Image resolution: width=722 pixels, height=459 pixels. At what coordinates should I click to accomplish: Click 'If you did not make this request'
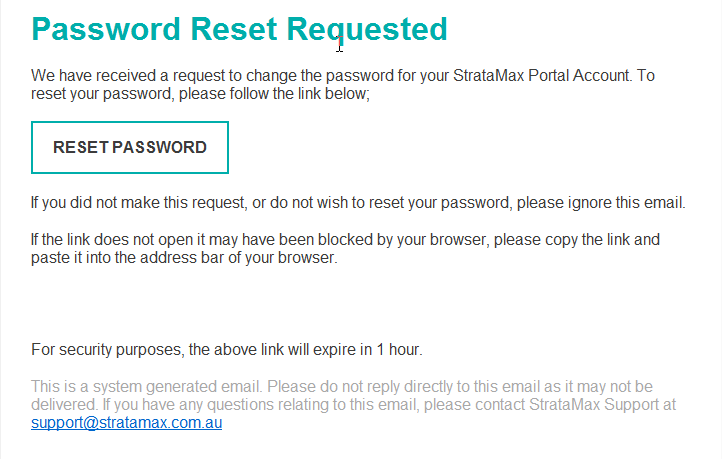(x=139, y=203)
